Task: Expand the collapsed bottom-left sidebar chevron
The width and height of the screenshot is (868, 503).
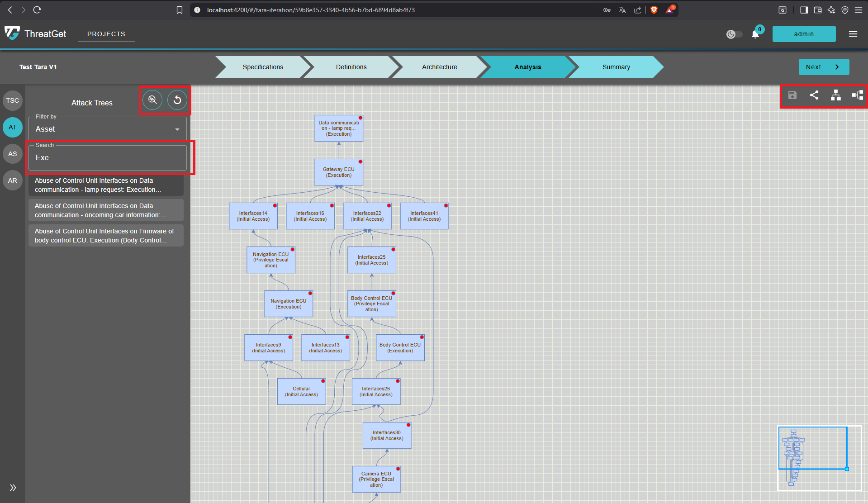Action: pyautogui.click(x=12, y=488)
